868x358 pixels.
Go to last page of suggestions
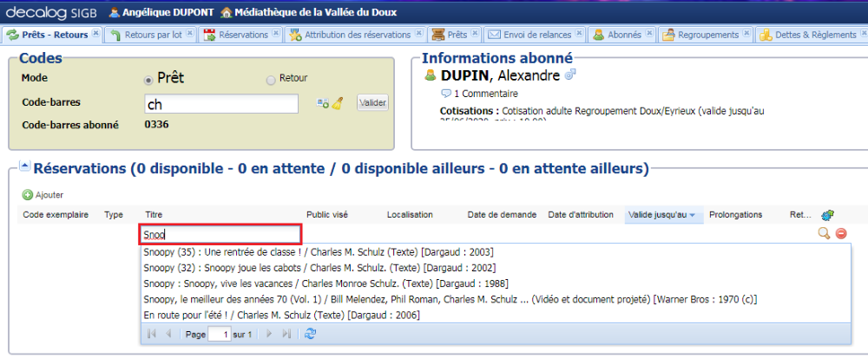[286, 334]
